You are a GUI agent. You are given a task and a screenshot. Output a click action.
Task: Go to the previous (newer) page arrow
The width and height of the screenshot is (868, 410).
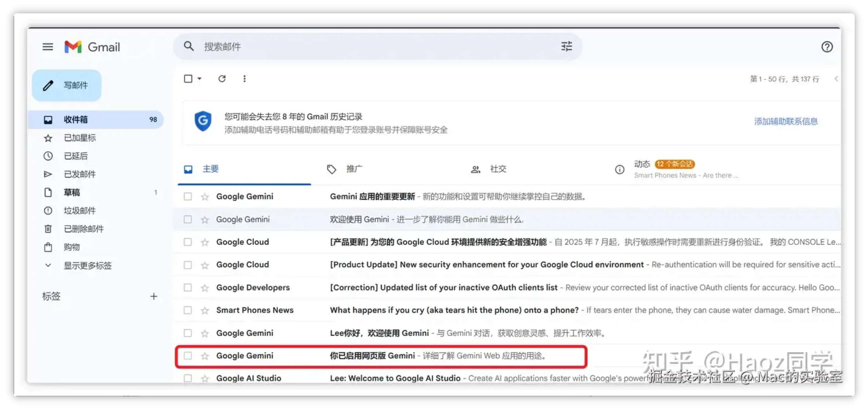pos(836,79)
